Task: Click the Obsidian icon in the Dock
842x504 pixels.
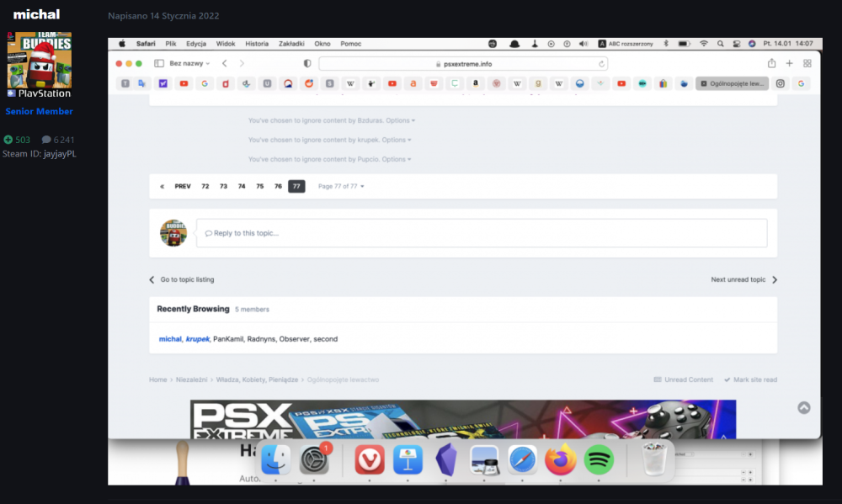Action: click(x=445, y=460)
